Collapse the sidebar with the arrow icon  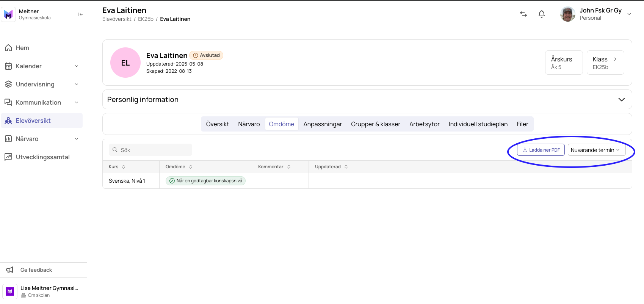pyautogui.click(x=80, y=14)
